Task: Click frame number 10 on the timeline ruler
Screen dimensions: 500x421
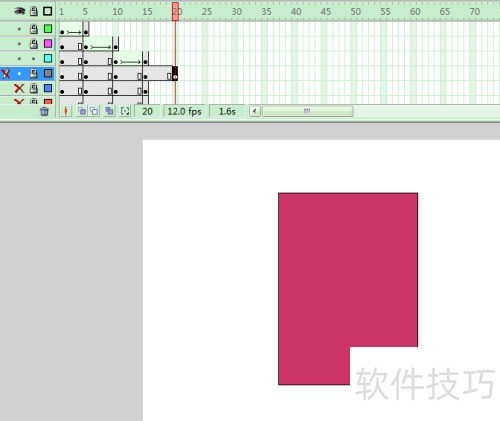Action: tap(117, 12)
